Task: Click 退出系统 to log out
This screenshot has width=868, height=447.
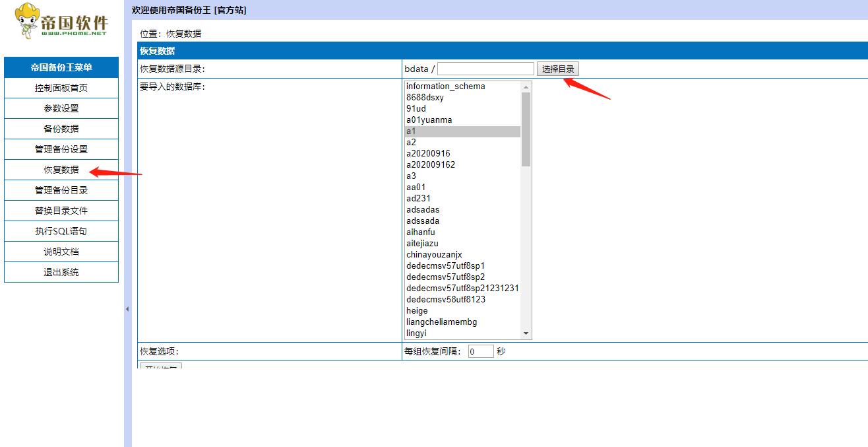Action: (61, 272)
